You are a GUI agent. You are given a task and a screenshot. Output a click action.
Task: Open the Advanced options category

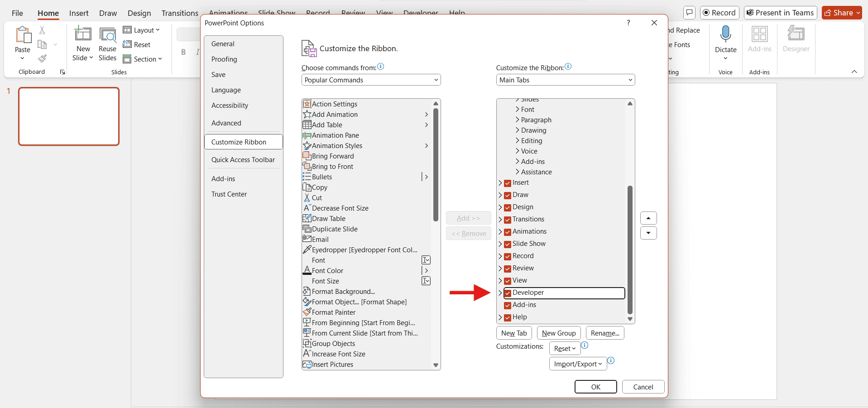point(244,123)
